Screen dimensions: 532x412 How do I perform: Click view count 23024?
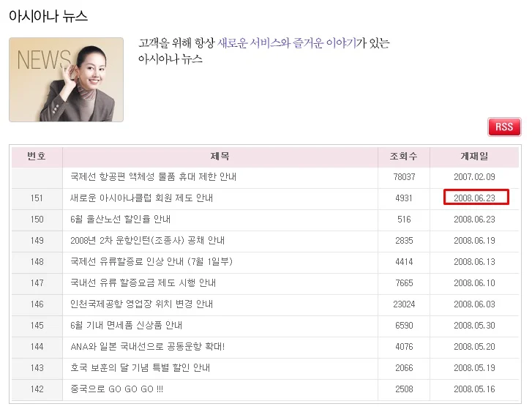pos(404,304)
